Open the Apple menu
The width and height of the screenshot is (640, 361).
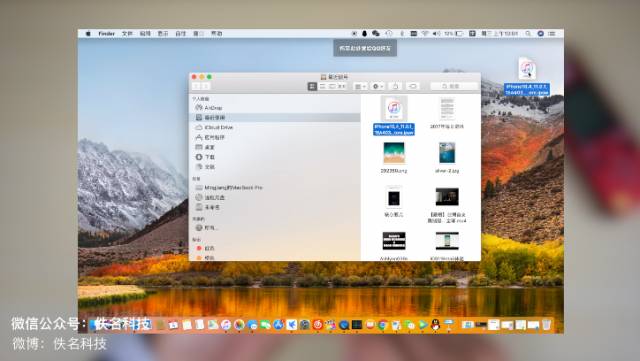tap(88, 33)
